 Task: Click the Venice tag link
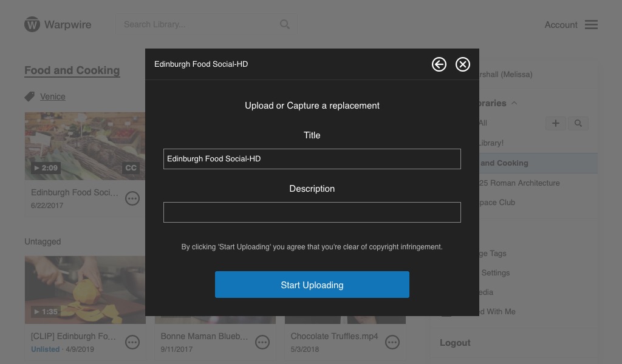[53, 96]
